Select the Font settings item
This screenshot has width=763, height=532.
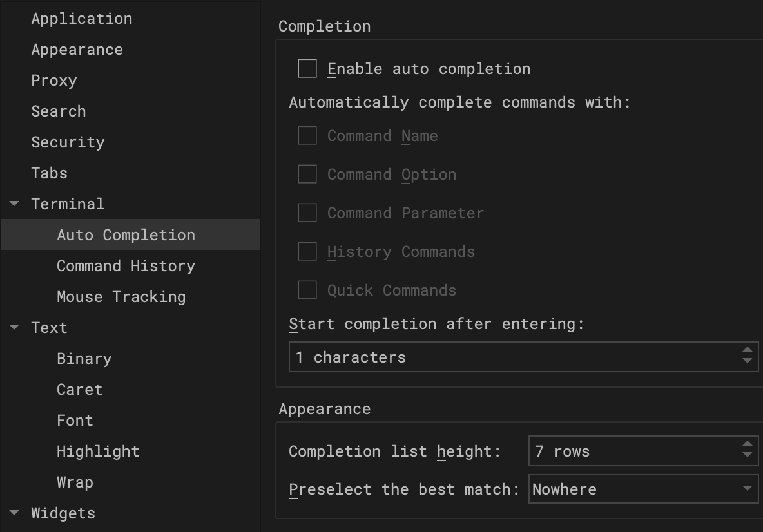(75, 421)
